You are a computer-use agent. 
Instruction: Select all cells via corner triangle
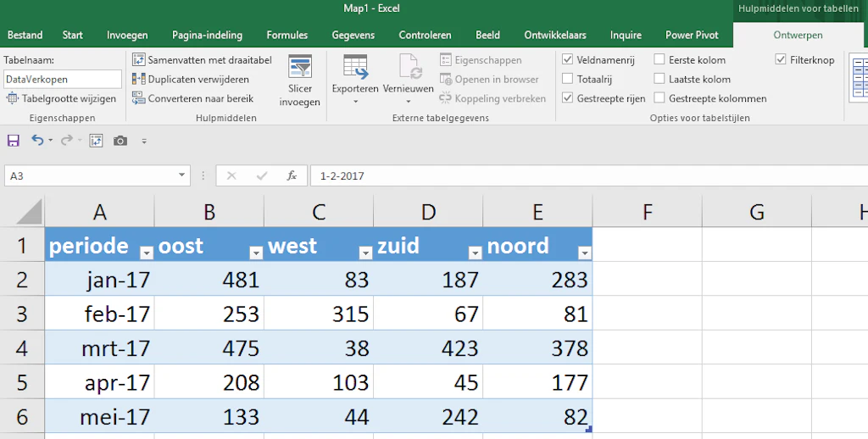click(x=29, y=212)
